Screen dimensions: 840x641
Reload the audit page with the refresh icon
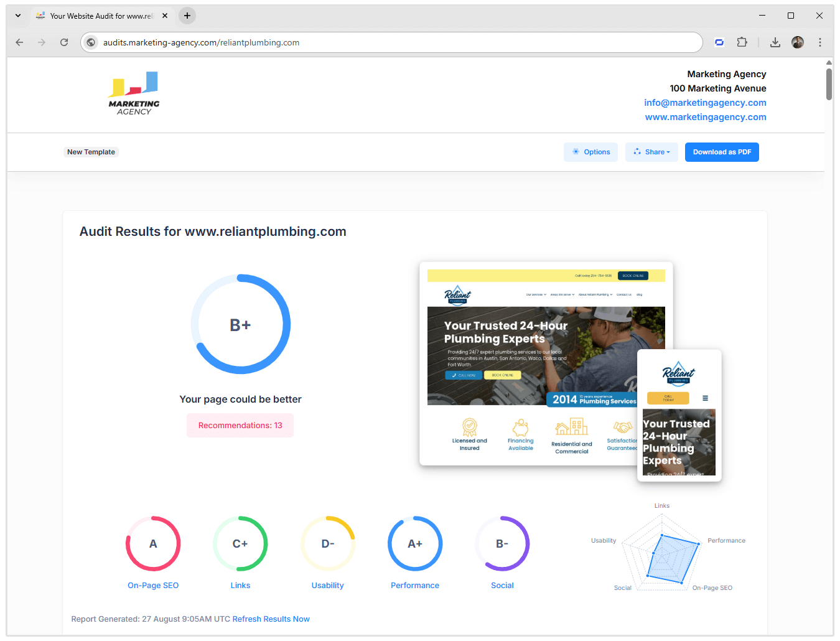[64, 42]
